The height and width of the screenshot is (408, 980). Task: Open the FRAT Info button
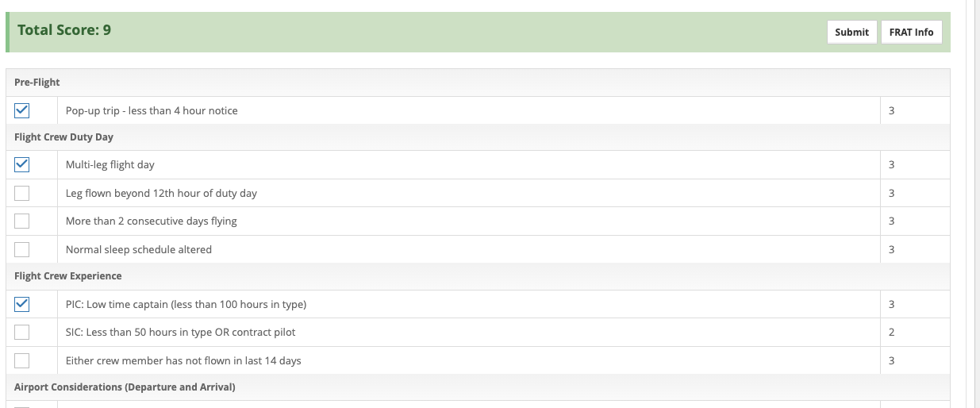pos(911,33)
